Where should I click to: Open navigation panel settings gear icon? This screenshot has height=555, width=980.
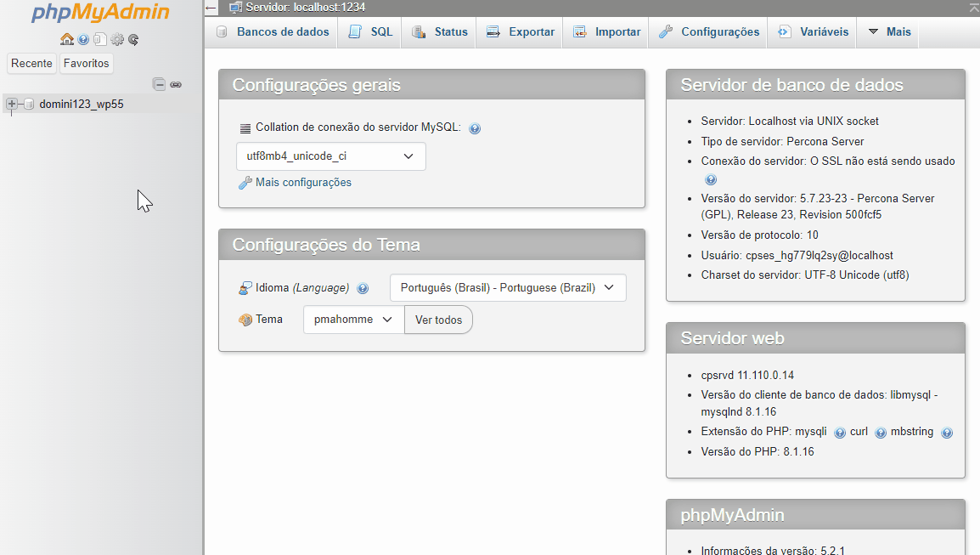(117, 39)
